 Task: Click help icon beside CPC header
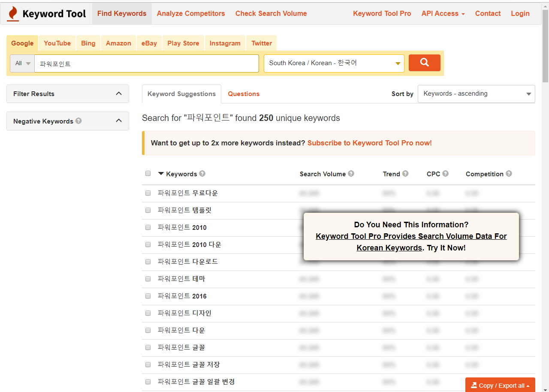point(446,174)
